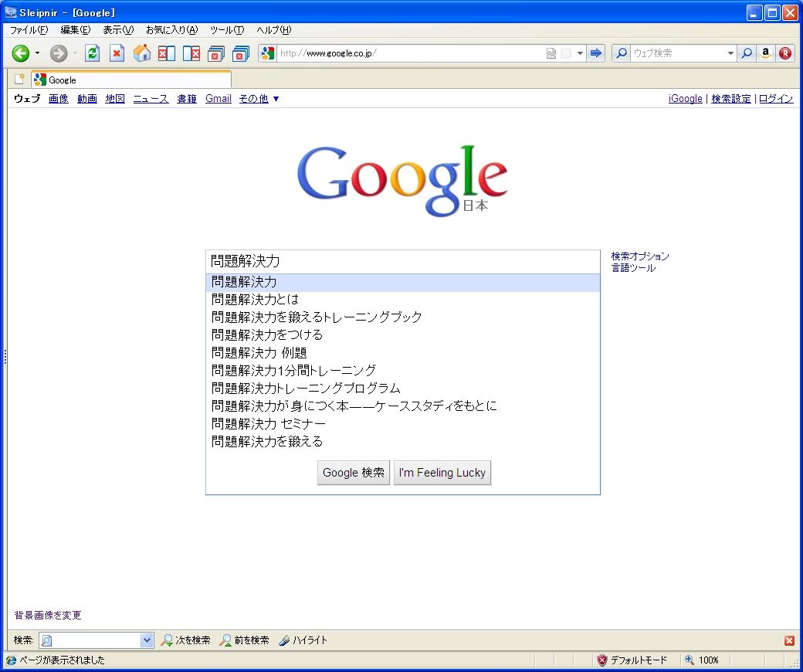This screenshot has height=672, width=803.
Task: Find previous match with 前を検索
Action: click(x=244, y=640)
